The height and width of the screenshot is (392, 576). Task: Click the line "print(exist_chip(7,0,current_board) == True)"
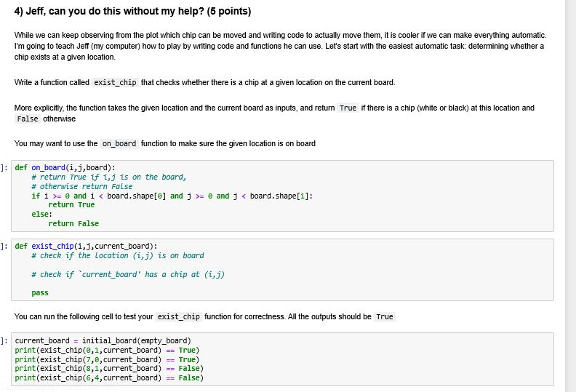point(107,360)
